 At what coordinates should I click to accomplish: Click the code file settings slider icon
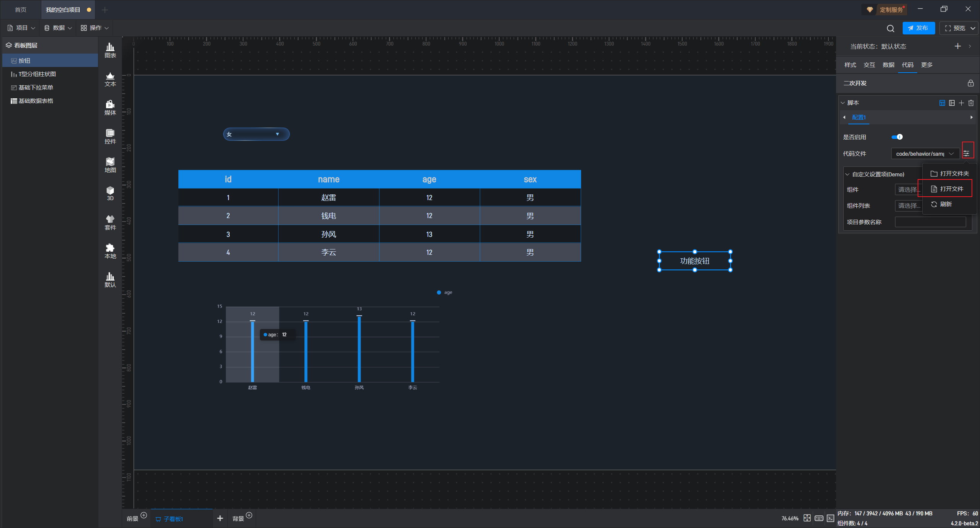click(x=967, y=154)
